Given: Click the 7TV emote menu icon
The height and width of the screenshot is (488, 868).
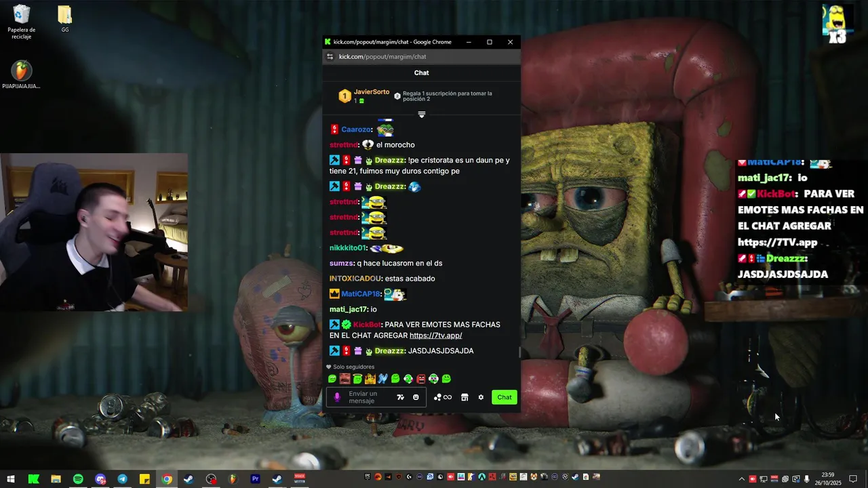Looking at the screenshot, I should pos(400,397).
